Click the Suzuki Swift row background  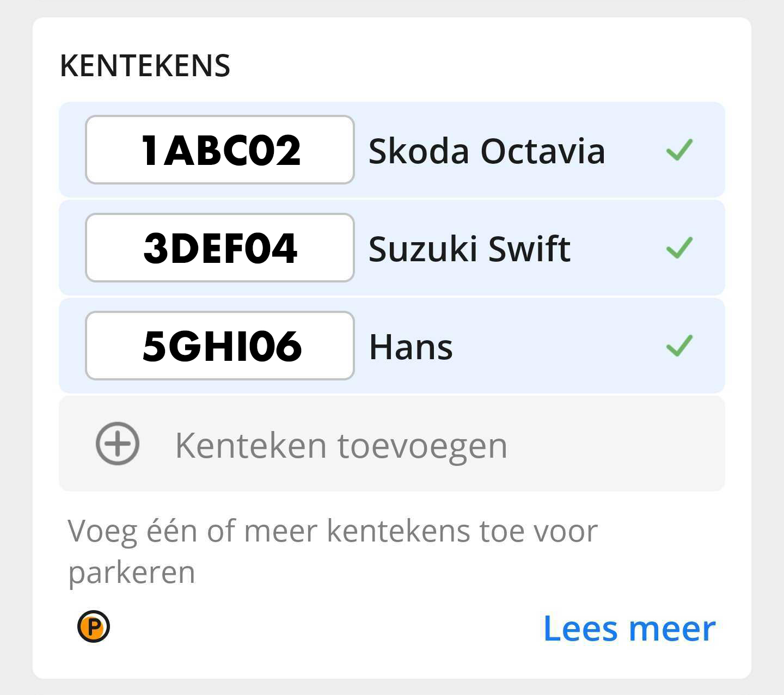point(392,248)
